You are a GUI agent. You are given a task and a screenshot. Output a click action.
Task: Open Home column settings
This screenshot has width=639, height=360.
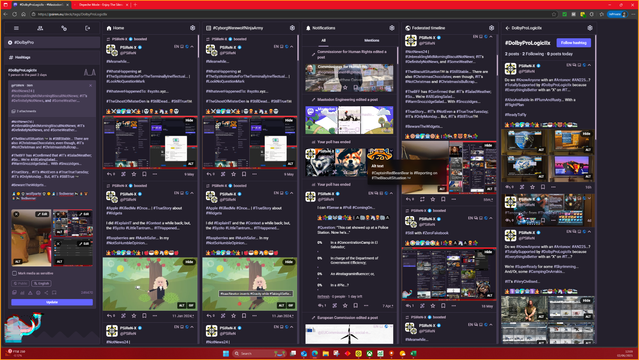(192, 28)
